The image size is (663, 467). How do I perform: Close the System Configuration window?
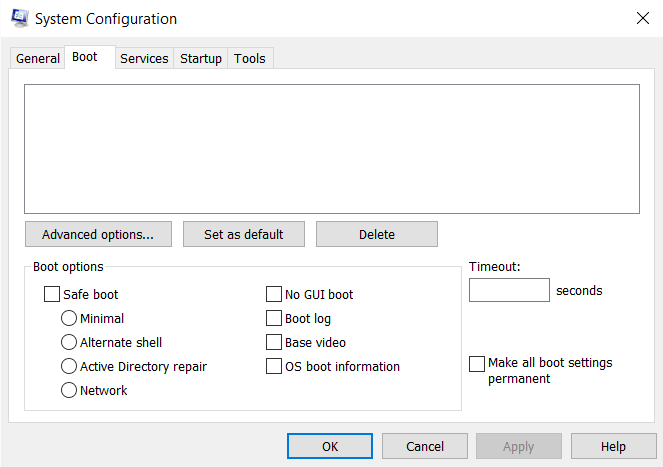643,18
